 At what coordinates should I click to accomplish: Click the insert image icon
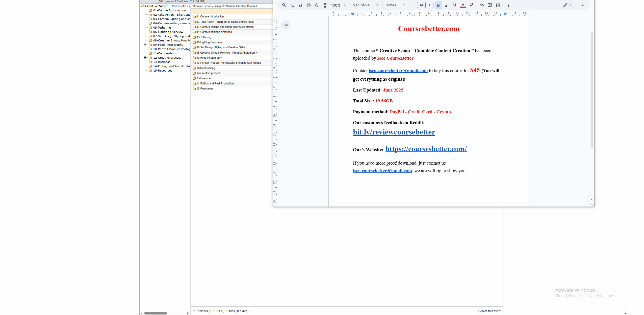click(498, 5)
